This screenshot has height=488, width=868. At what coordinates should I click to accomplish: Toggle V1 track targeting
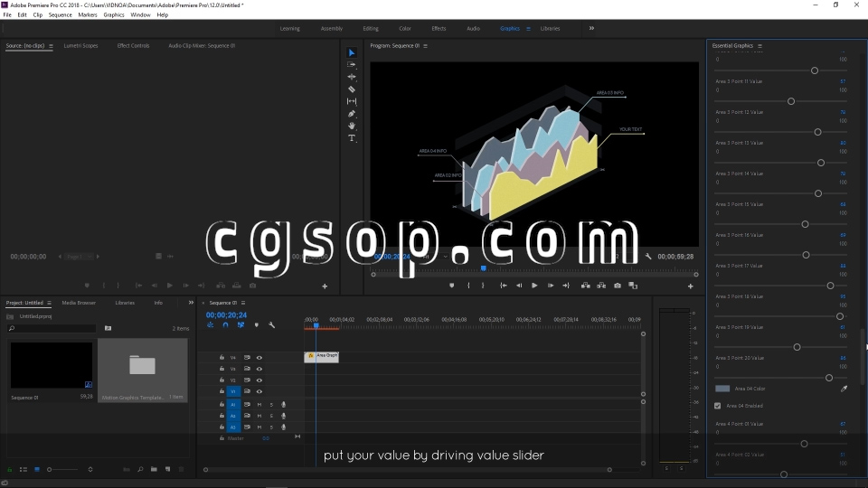pos(233,391)
